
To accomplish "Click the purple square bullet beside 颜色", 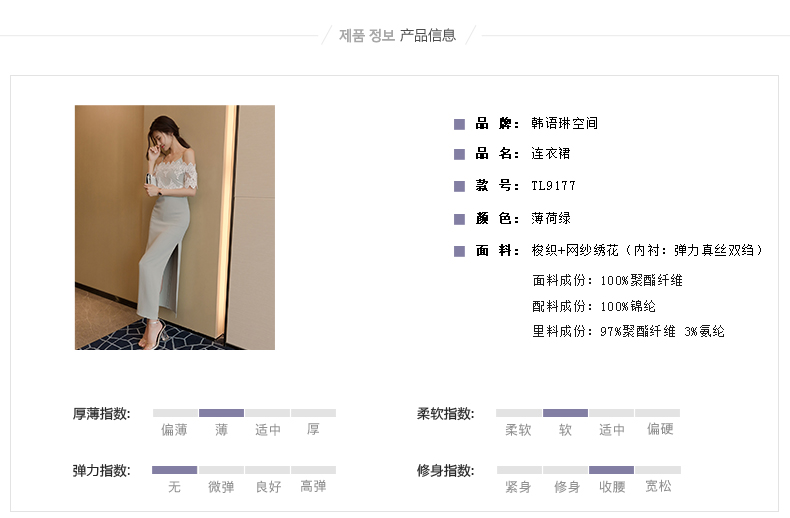I will (x=459, y=219).
